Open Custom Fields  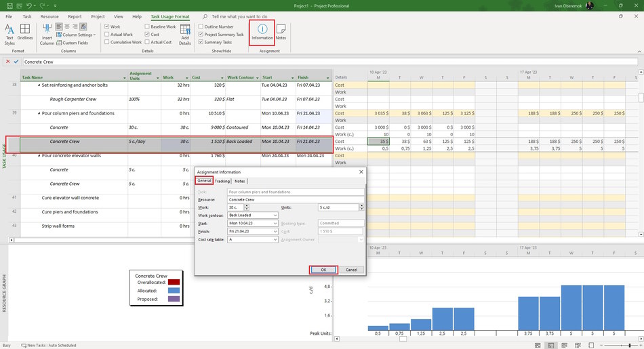(x=73, y=43)
